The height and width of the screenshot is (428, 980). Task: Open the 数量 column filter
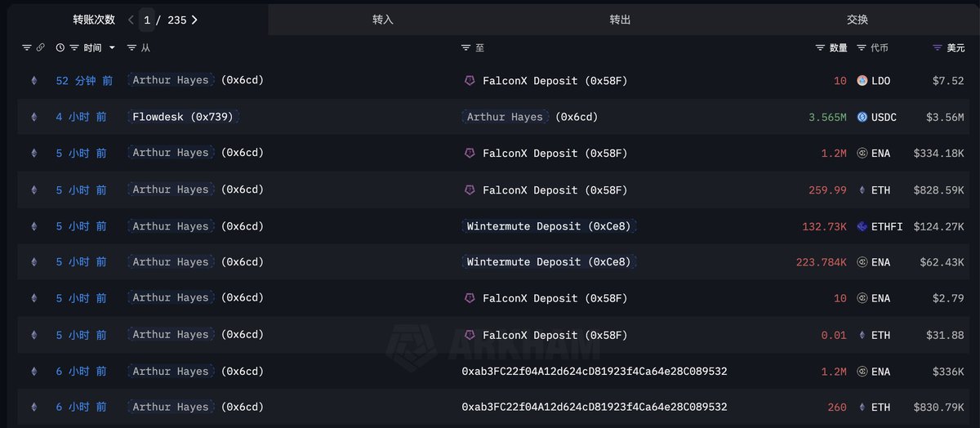click(x=821, y=48)
